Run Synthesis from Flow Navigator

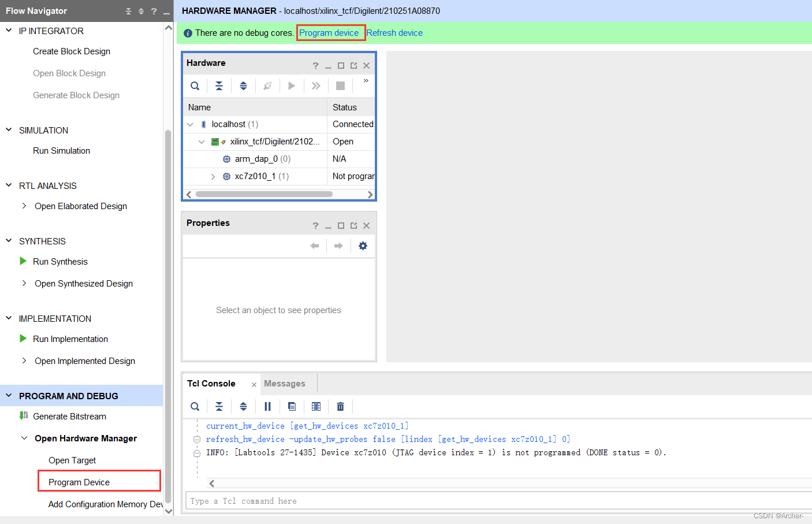[61, 262]
